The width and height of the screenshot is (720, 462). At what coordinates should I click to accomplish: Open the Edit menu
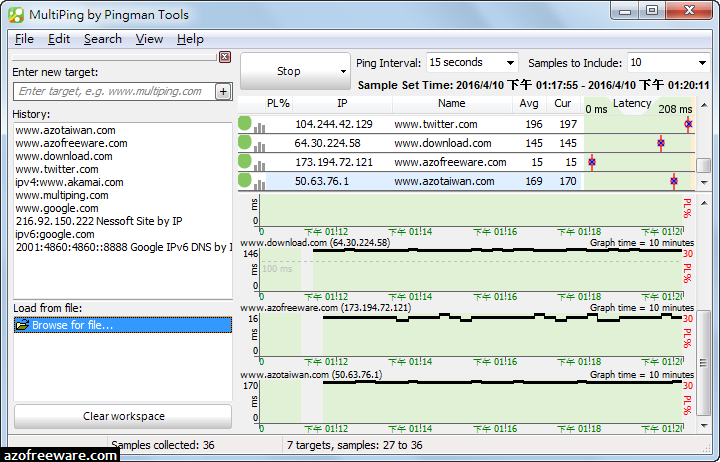[59, 39]
